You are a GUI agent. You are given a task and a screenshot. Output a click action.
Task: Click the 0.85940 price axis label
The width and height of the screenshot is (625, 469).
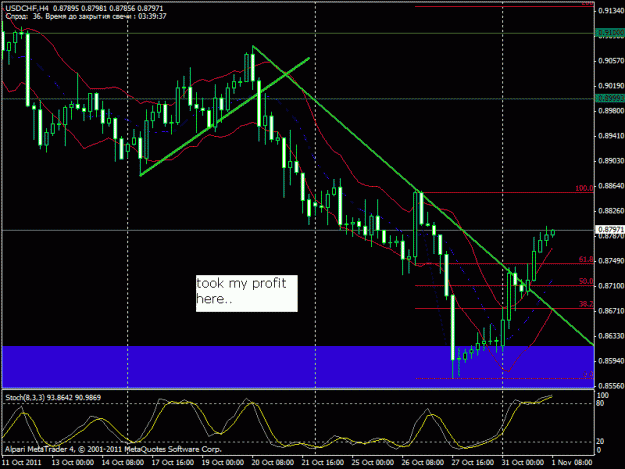[x=611, y=361]
